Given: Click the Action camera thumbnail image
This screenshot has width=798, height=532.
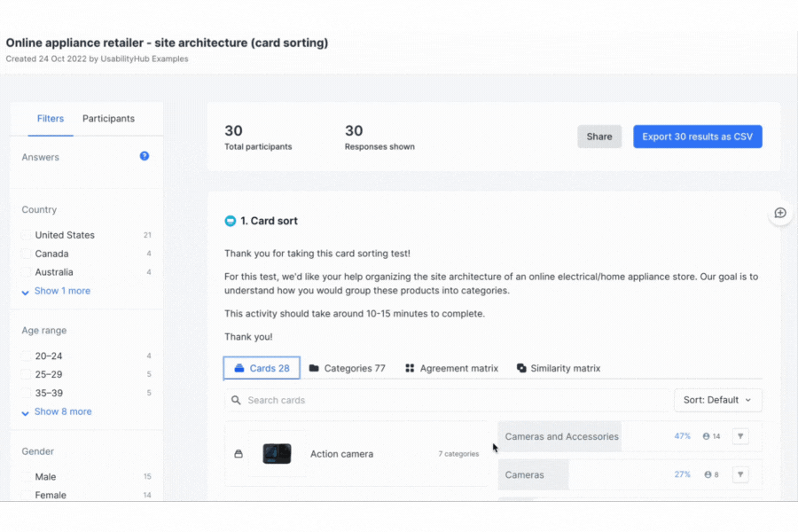Looking at the screenshot, I should coord(277,454).
